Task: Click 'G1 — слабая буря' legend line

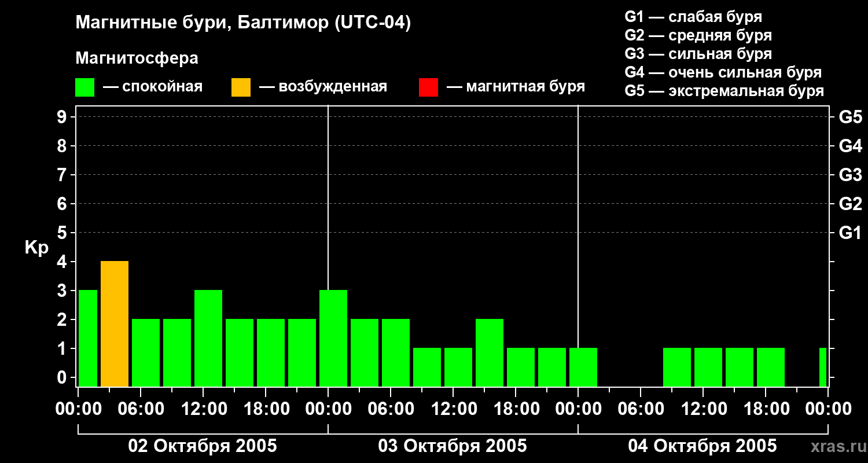Action: point(693,17)
